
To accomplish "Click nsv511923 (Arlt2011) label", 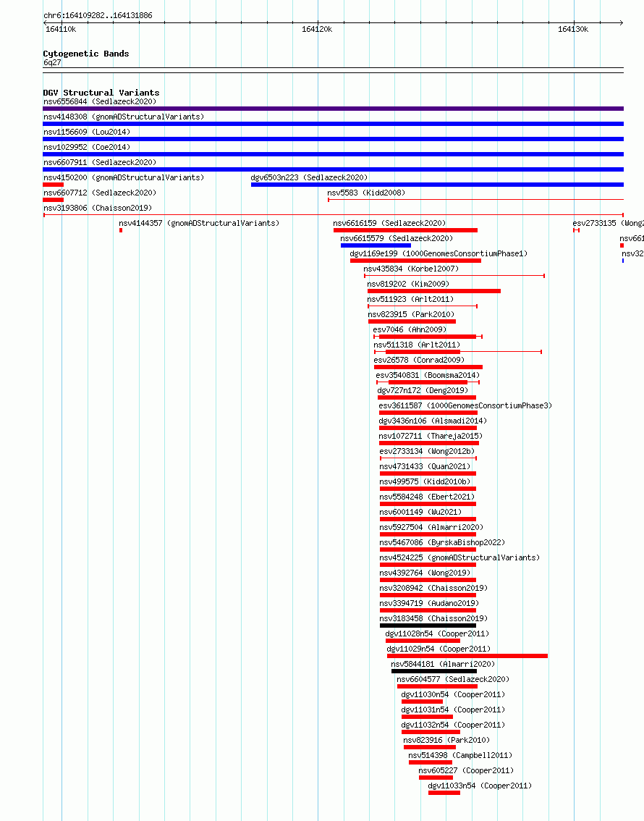I will [411, 299].
